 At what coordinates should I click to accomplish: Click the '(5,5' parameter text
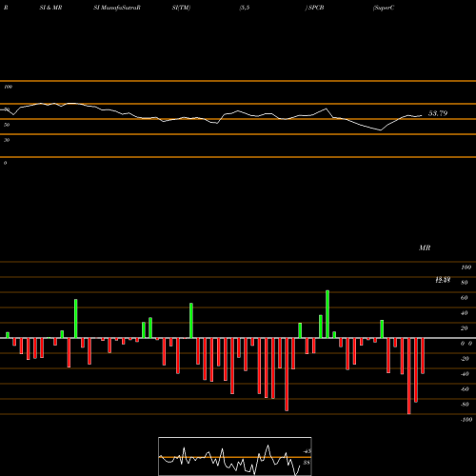click(x=245, y=8)
